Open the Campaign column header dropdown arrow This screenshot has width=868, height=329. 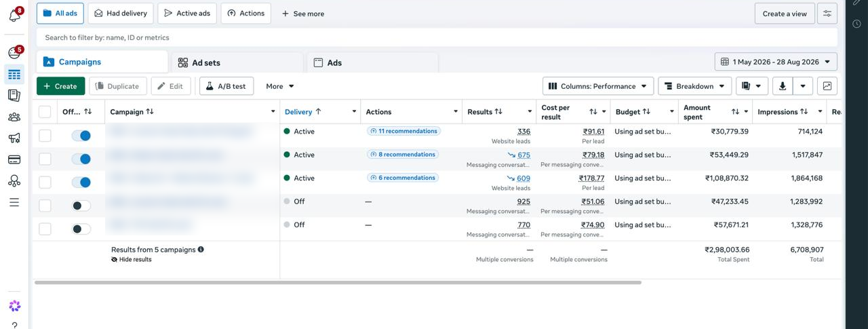[273, 112]
